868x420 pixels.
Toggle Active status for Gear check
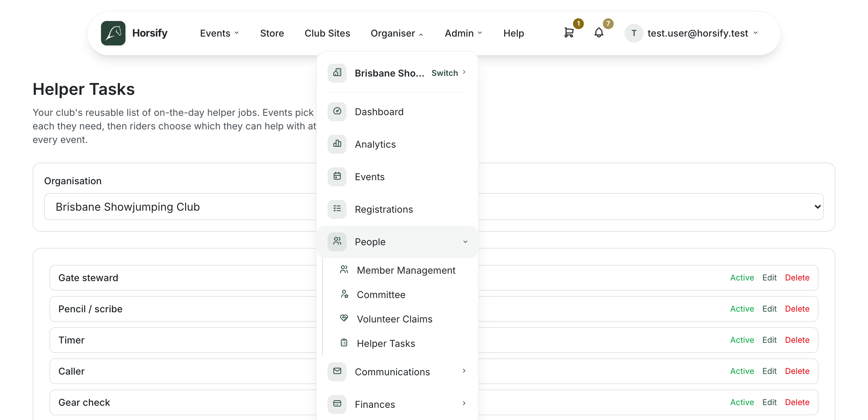742,402
